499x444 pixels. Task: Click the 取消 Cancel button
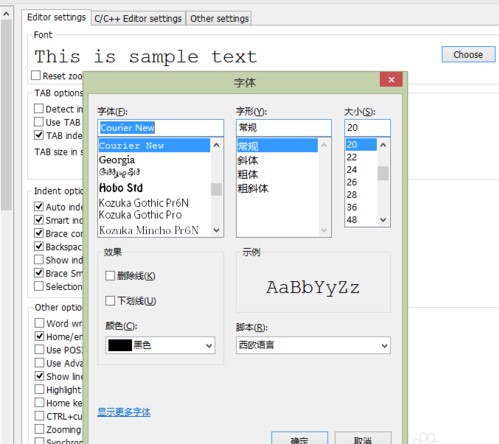[363, 439]
